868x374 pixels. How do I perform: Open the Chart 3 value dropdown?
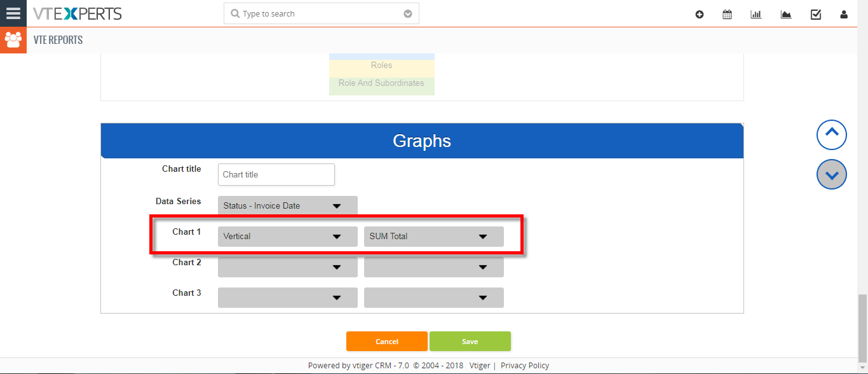pos(434,298)
